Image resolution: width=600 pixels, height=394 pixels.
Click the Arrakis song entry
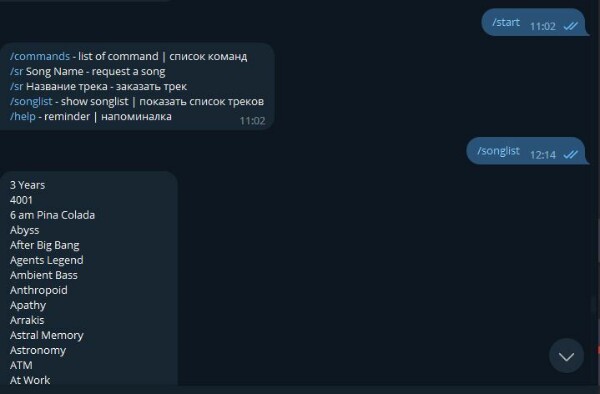tap(27, 320)
